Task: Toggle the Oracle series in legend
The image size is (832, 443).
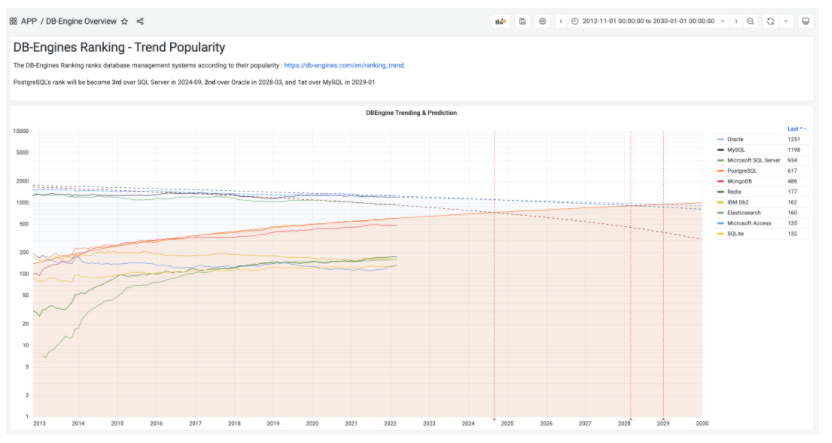Action: point(735,139)
